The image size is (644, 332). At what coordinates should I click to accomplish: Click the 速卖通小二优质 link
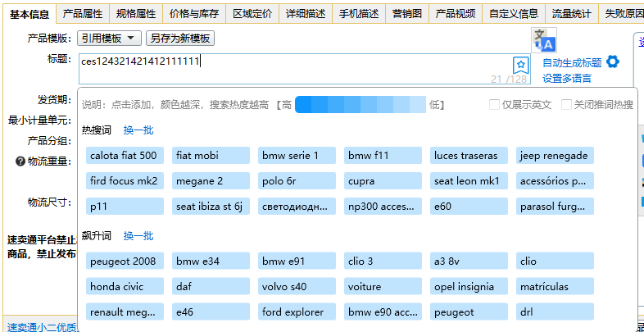tap(42, 327)
